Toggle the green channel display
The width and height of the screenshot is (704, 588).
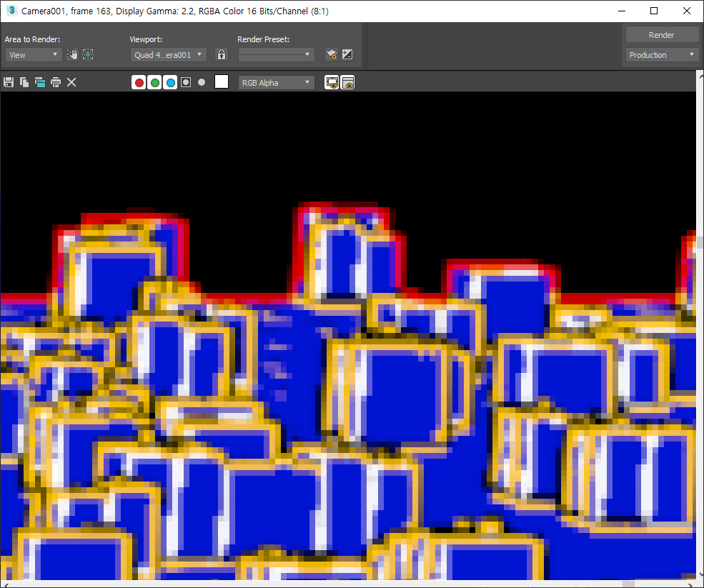click(154, 83)
